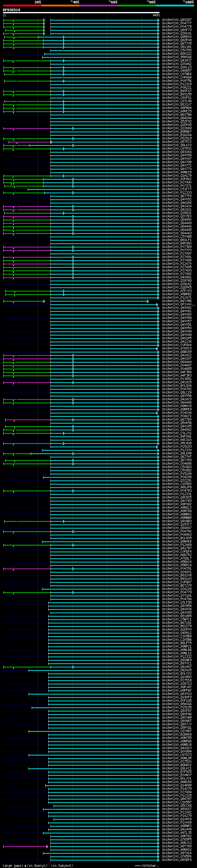Select hit label UniRef100_C6TM32
Viewport: 197px width, 868px height.
tap(177, 149)
